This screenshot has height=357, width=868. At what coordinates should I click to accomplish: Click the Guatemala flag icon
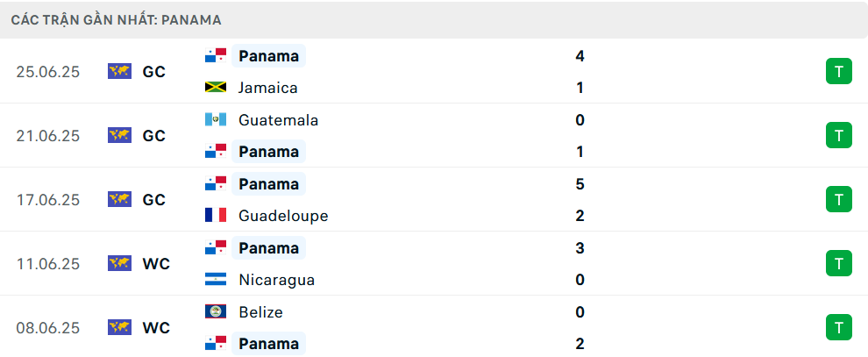point(216,120)
